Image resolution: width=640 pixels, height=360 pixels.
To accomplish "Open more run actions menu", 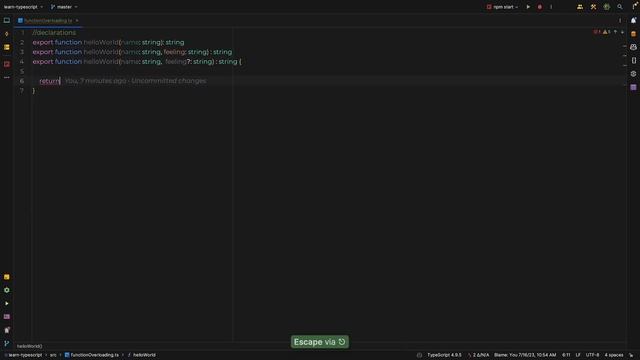I will tap(551, 7).
